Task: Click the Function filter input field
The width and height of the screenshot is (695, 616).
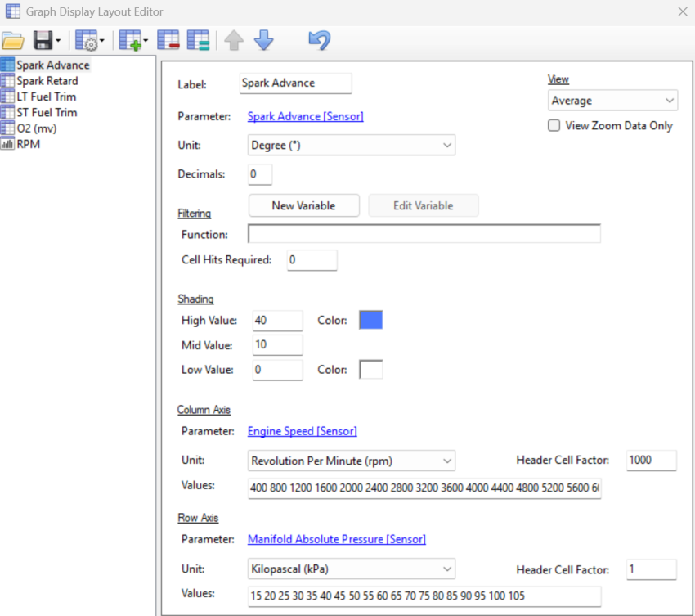Action: [x=424, y=235]
